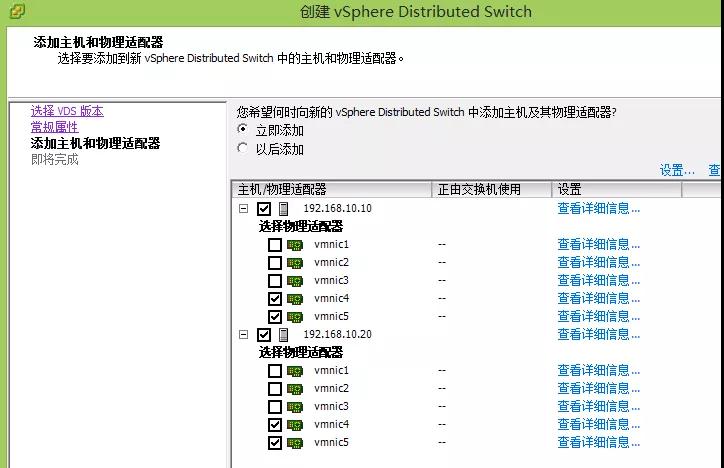724x468 pixels.
Task: Click the 设置 column header
Action: pos(617,189)
